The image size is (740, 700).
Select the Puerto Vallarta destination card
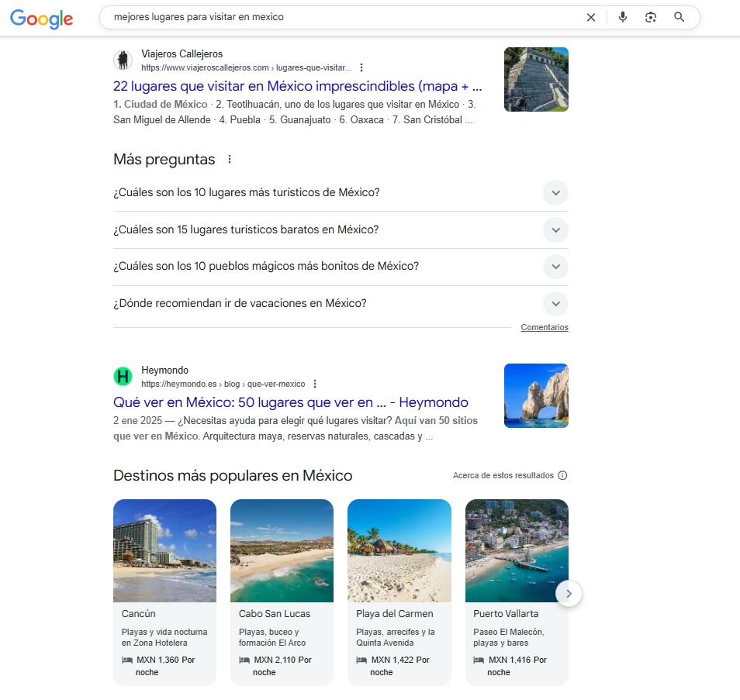point(516,591)
